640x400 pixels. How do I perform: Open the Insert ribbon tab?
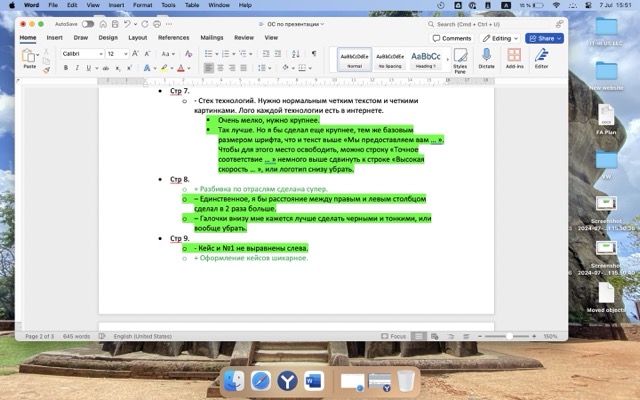pyautogui.click(x=54, y=38)
